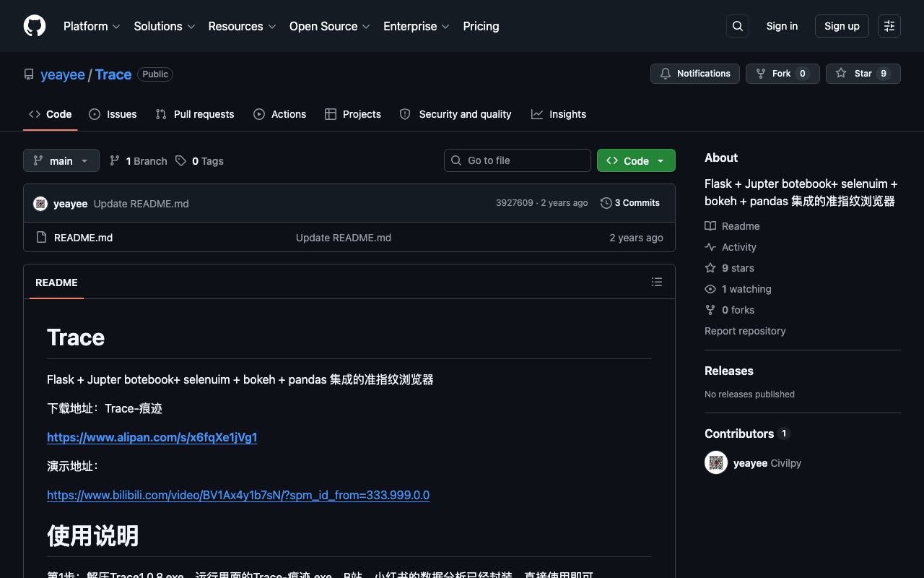Click the search magnifier icon in header
This screenshot has width=924, height=578.
pyautogui.click(x=738, y=26)
